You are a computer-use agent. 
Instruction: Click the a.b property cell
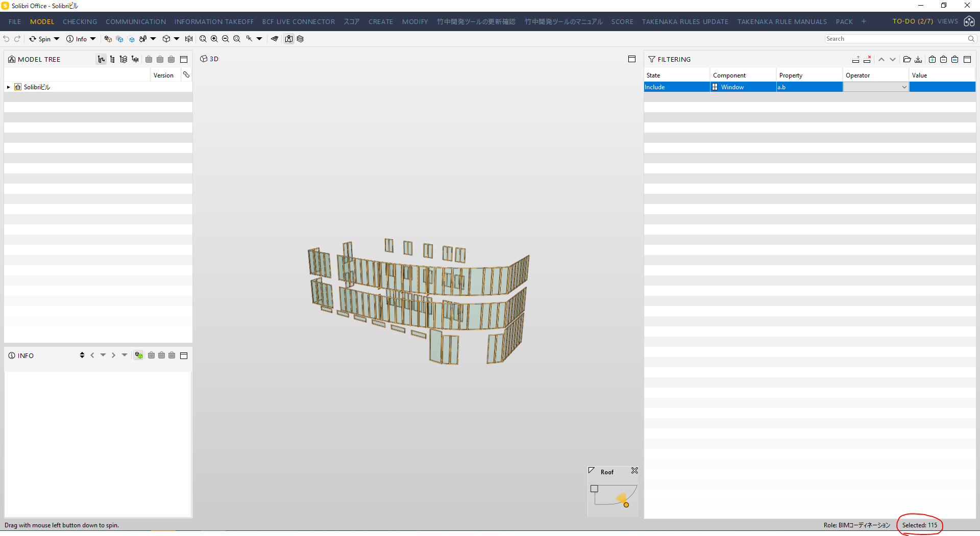point(810,87)
